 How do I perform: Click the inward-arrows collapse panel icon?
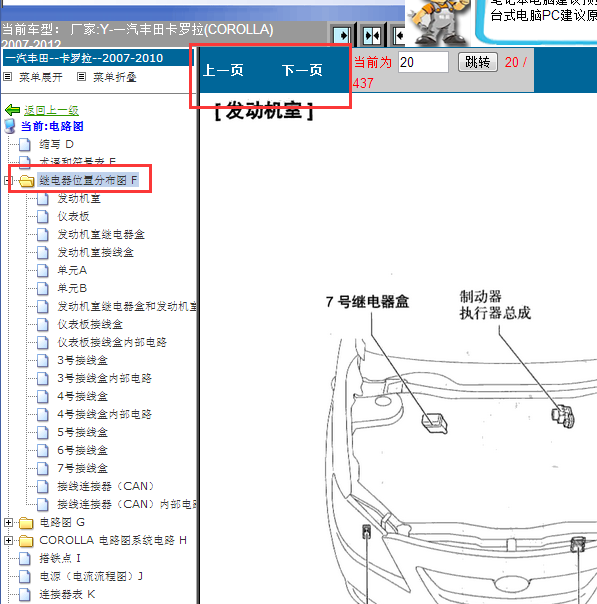click(x=372, y=36)
